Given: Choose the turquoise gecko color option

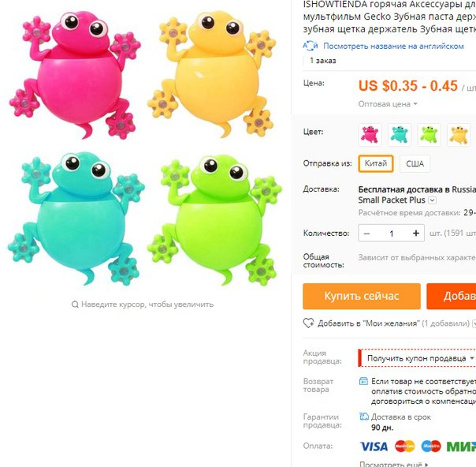Looking at the screenshot, I should (400, 135).
